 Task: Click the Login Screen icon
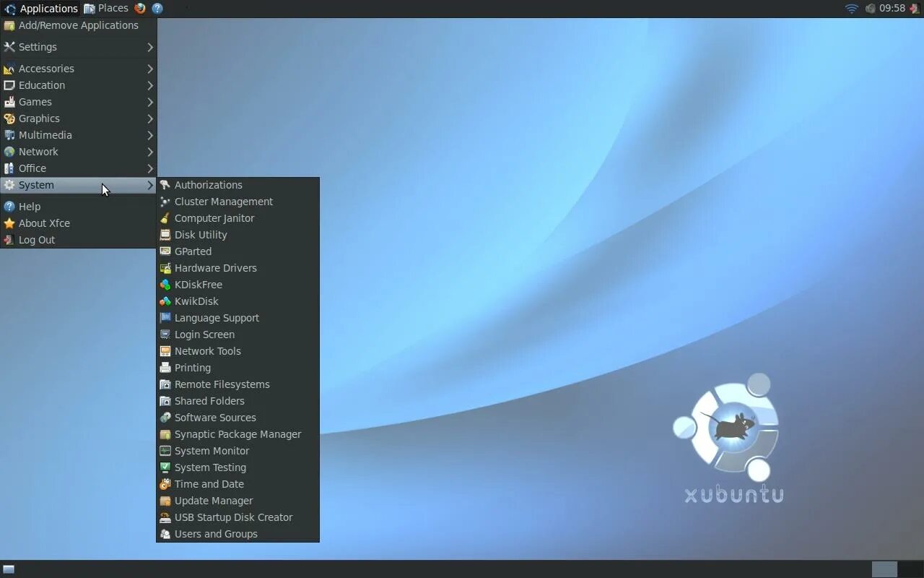pyautogui.click(x=165, y=335)
